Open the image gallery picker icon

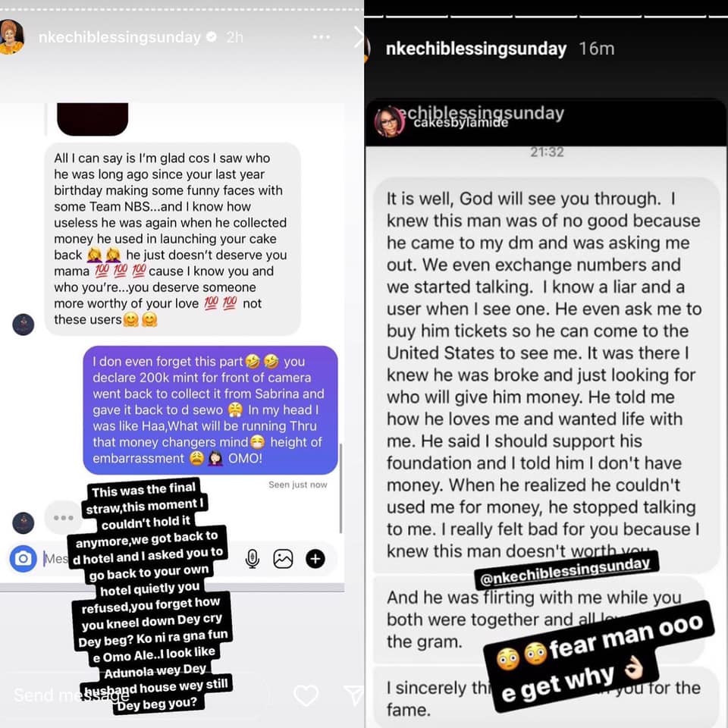pos(283,559)
